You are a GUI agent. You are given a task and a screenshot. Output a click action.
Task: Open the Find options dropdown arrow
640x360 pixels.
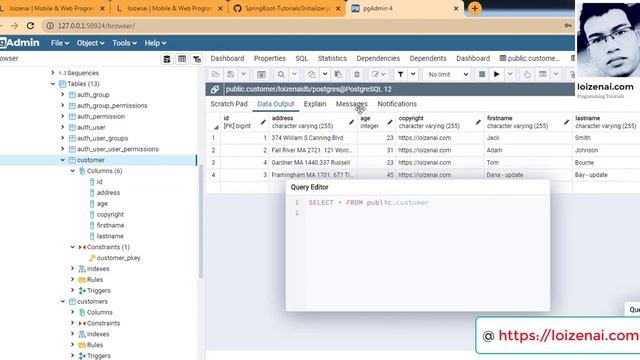pos(294,74)
